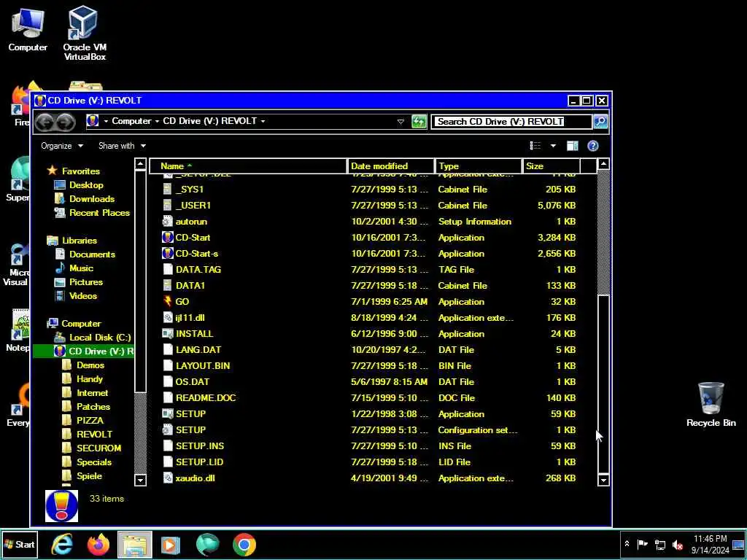Open Google Chrome from the taskbar
747x560 pixels.
pos(244,544)
